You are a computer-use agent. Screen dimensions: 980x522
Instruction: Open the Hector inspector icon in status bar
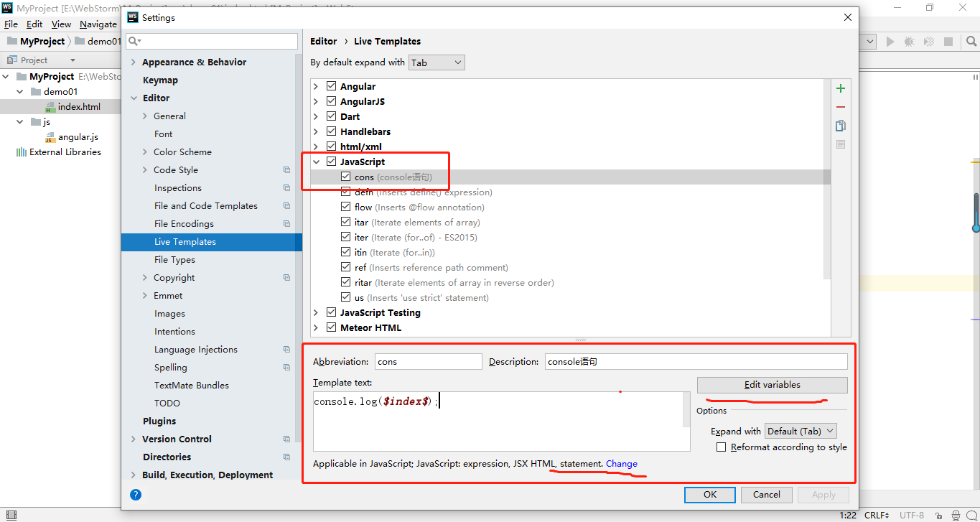coord(955,515)
